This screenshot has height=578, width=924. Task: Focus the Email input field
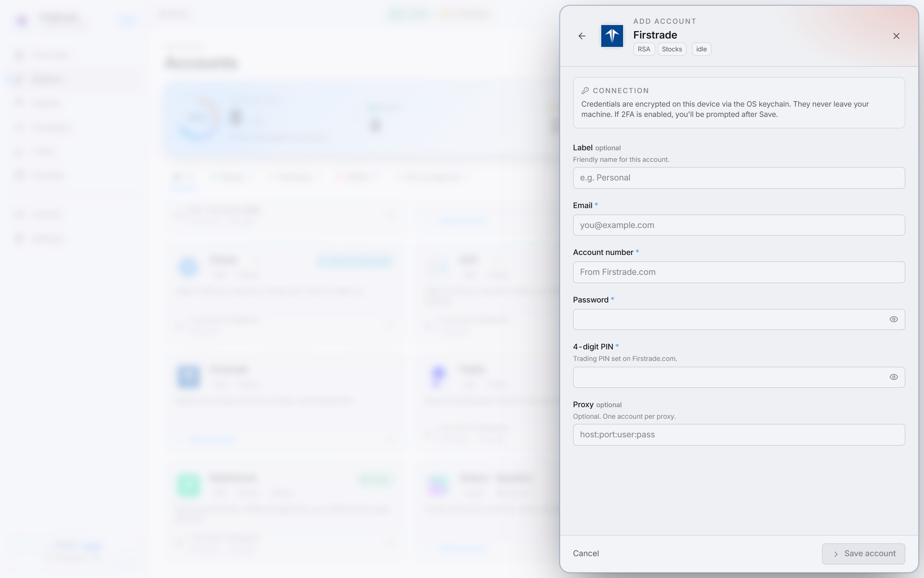[x=739, y=225]
